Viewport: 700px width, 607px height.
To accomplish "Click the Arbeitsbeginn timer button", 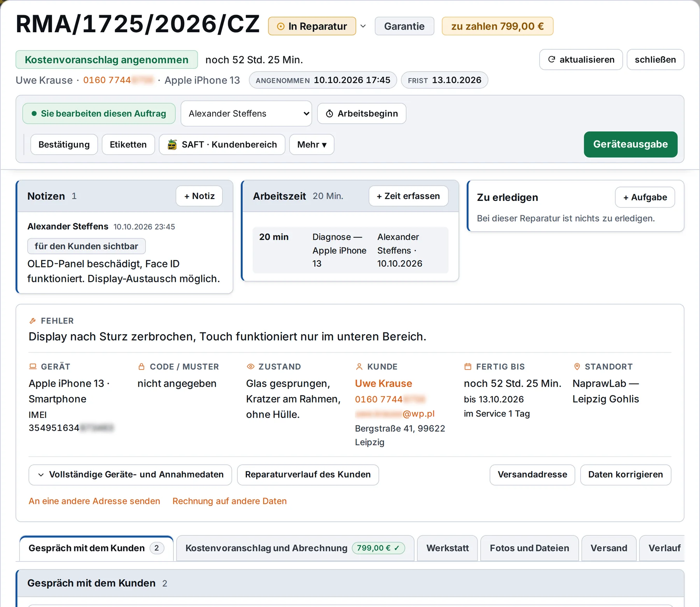I will point(362,113).
